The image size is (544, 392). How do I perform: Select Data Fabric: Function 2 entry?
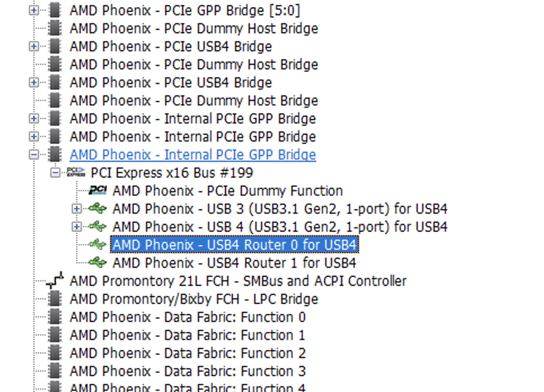pos(188,353)
